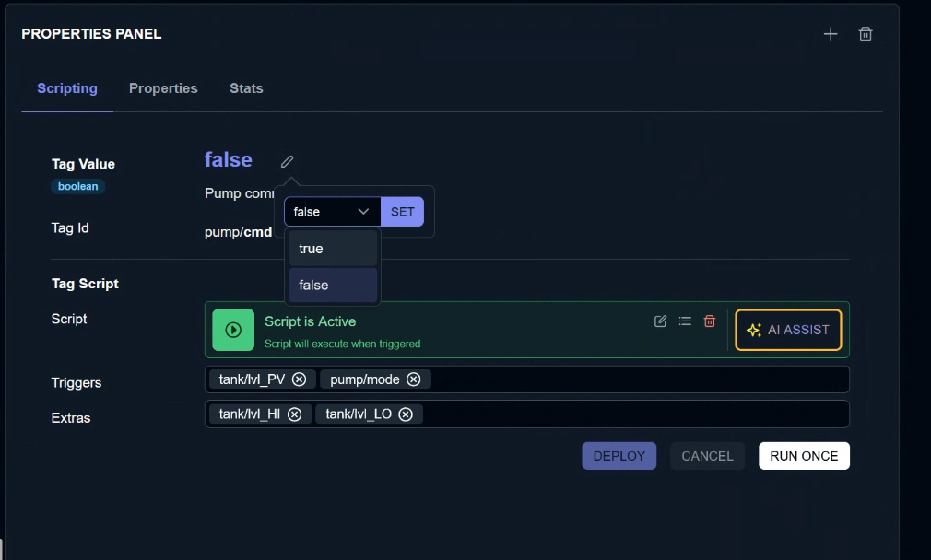
Task: Switch to the Properties tab
Action: [x=163, y=88]
